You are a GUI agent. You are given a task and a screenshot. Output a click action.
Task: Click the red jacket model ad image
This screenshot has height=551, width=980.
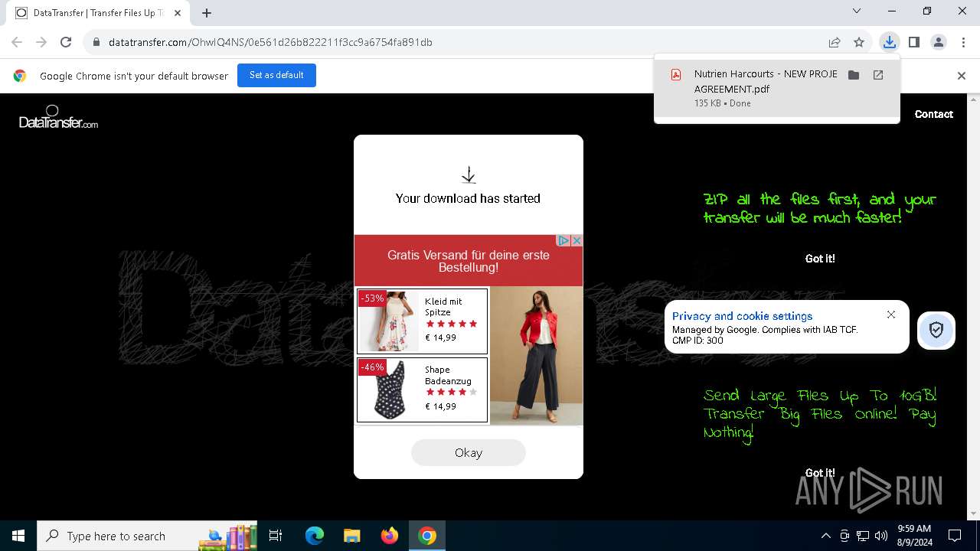[536, 356]
